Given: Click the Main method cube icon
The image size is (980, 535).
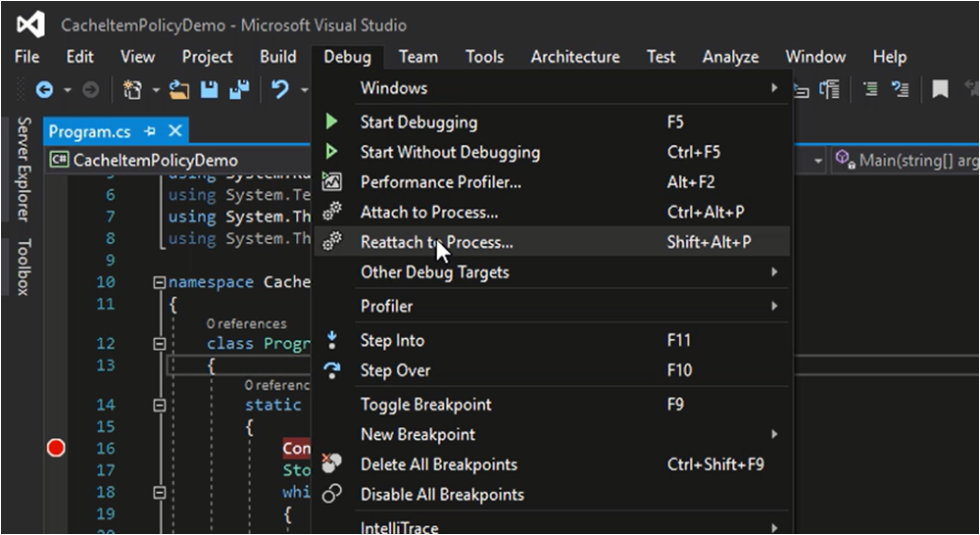Looking at the screenshot, I should tap(845, 159).
